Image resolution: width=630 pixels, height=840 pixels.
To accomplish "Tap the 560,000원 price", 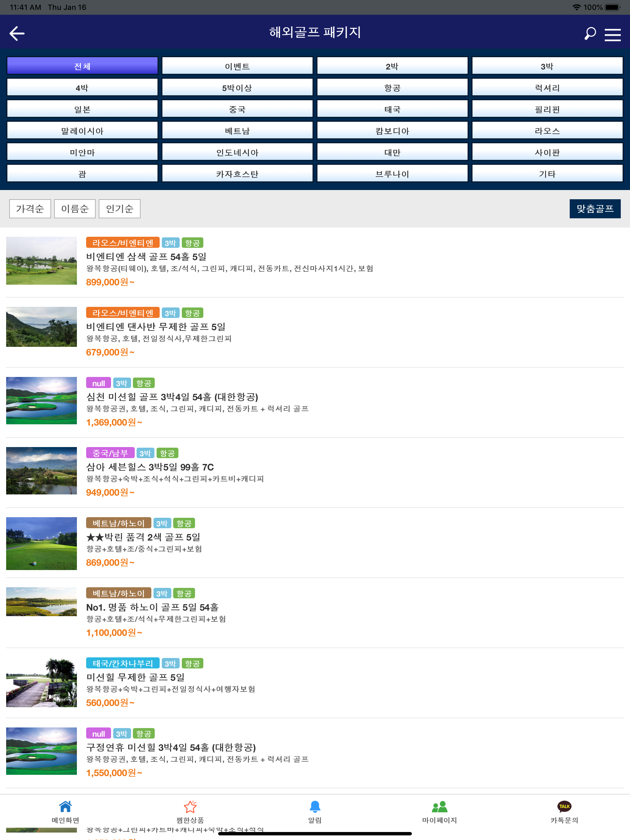I will [x=110, y=703].
